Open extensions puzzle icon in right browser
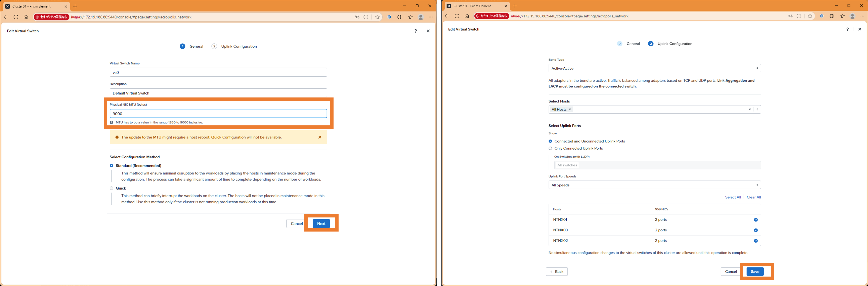This screenshot has height=286, width=868. pos(832,16)
